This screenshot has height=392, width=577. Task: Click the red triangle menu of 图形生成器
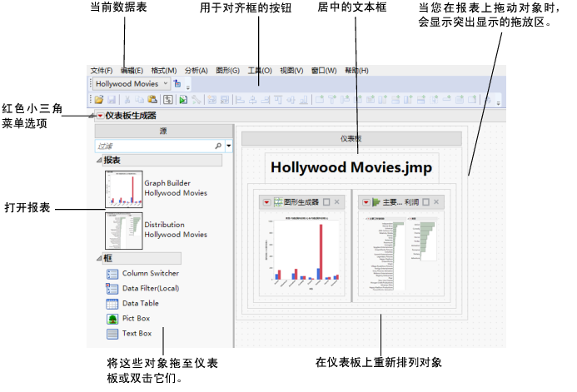click(x=266, y=201)
